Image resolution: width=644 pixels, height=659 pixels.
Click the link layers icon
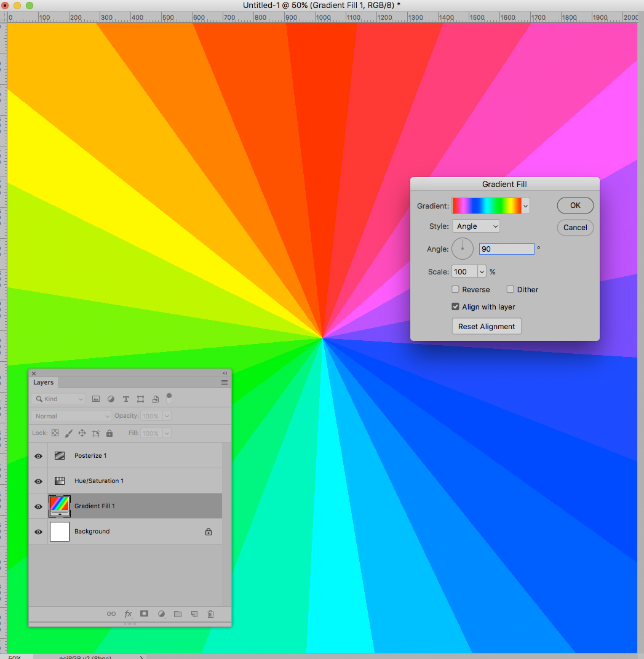click(111, 614)
